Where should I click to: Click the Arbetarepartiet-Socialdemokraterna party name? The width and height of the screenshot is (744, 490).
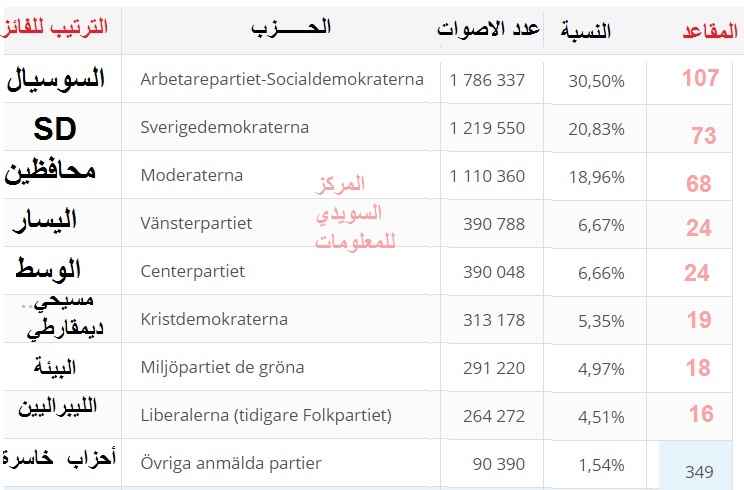[x=282, y=79]
